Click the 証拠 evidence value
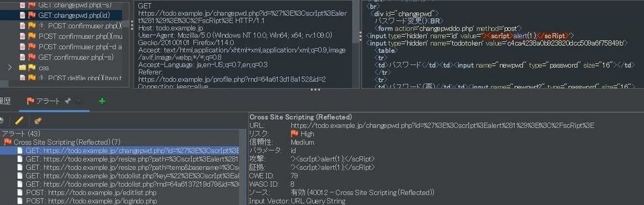 (x=333, y=167)
